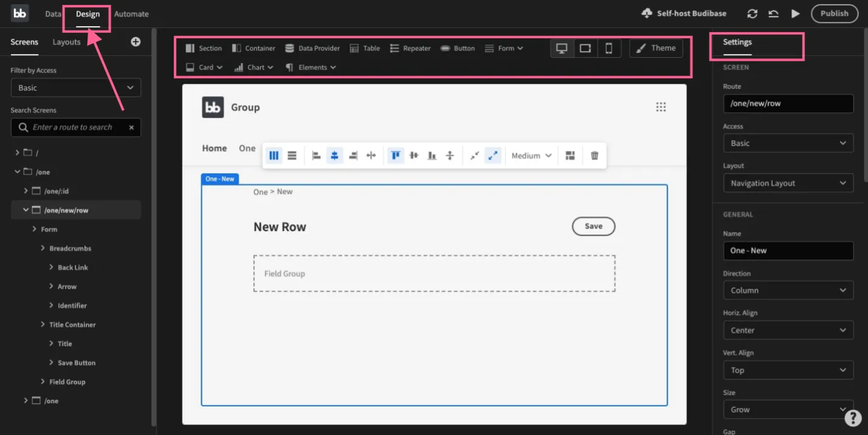Toggle horizontal center alignment

[334, 156]
